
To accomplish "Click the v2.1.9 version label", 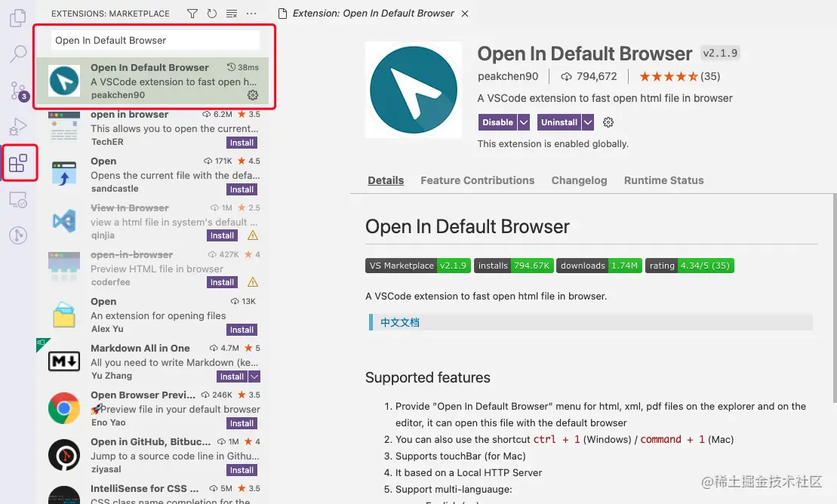I will pyautogui.click(x=720, y=53).
